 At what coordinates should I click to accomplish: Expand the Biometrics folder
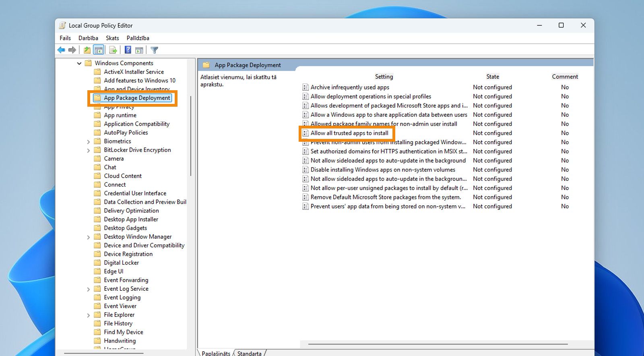pos(89,142)
